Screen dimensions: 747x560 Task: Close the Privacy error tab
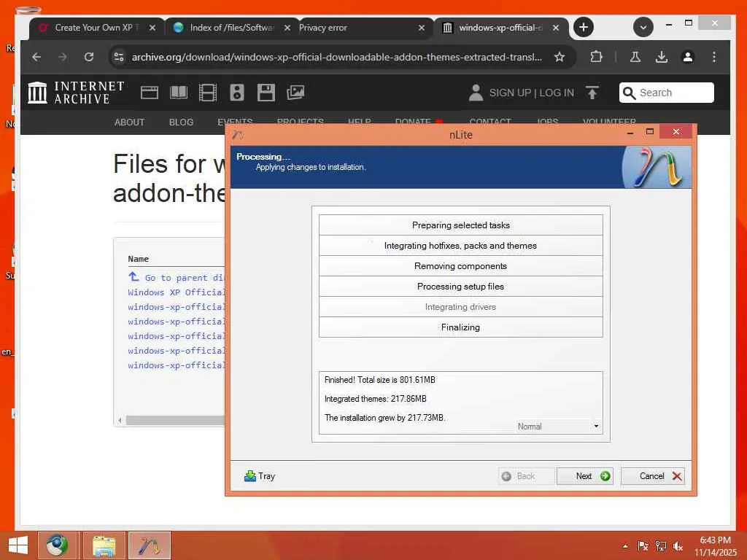[x=421, y=28]
